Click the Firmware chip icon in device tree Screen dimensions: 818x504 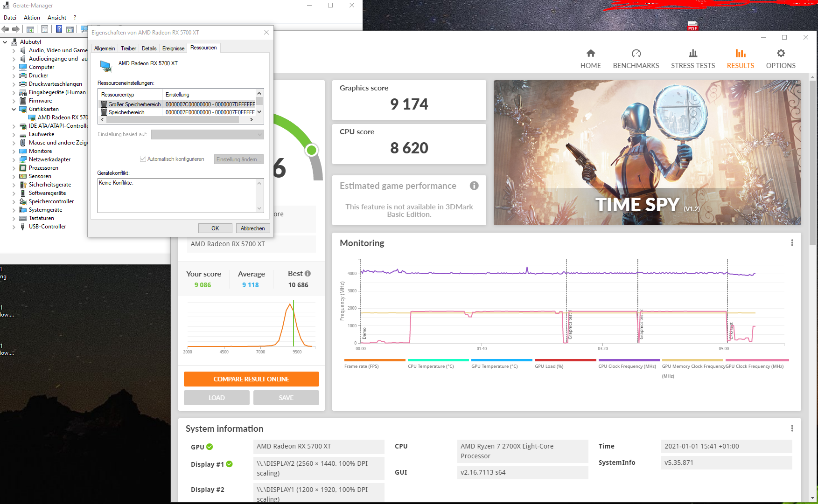coord(23,101)
